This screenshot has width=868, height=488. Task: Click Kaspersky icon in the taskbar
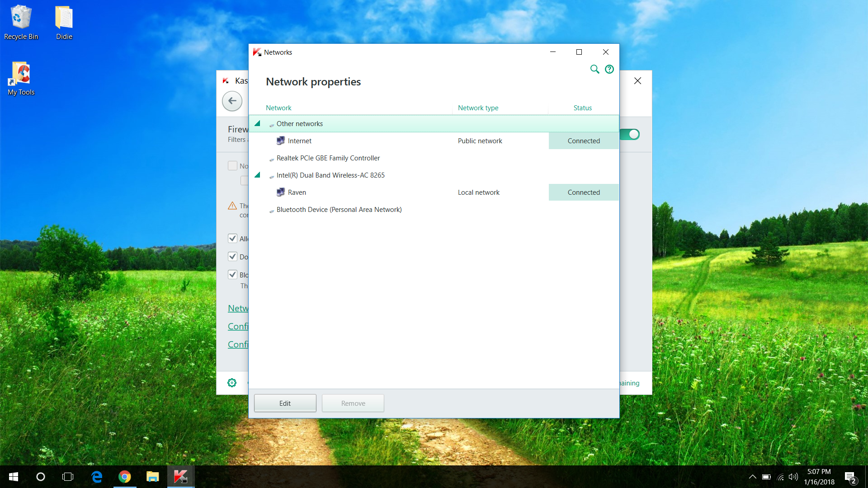[x=180, y=477]
